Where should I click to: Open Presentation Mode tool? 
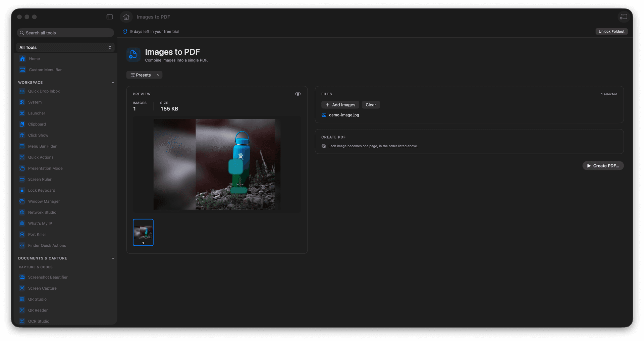click(x=65, y=168)
